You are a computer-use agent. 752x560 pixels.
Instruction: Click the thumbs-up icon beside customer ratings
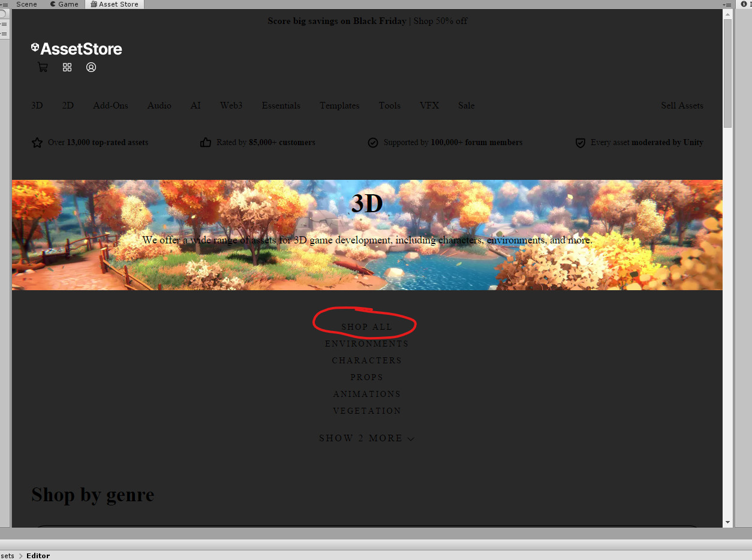pyautogui.click(x=206, y=143)
